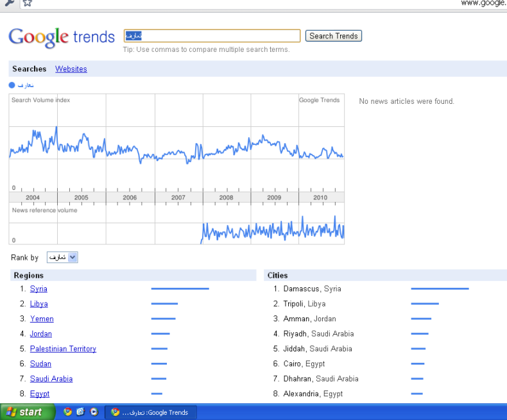This screenshot has height=420, width=507.
Task: Click the Google Trends logo
Action: pos(62,37)
